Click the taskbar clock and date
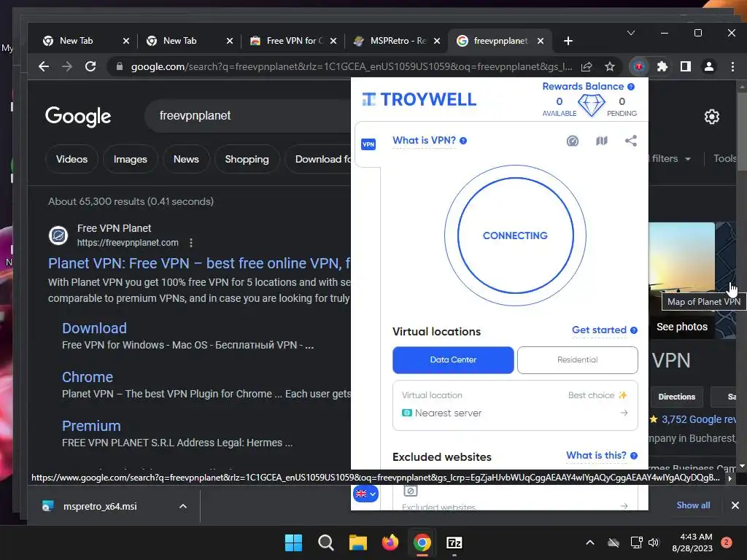The image size is (747, 560). point(693,542)
